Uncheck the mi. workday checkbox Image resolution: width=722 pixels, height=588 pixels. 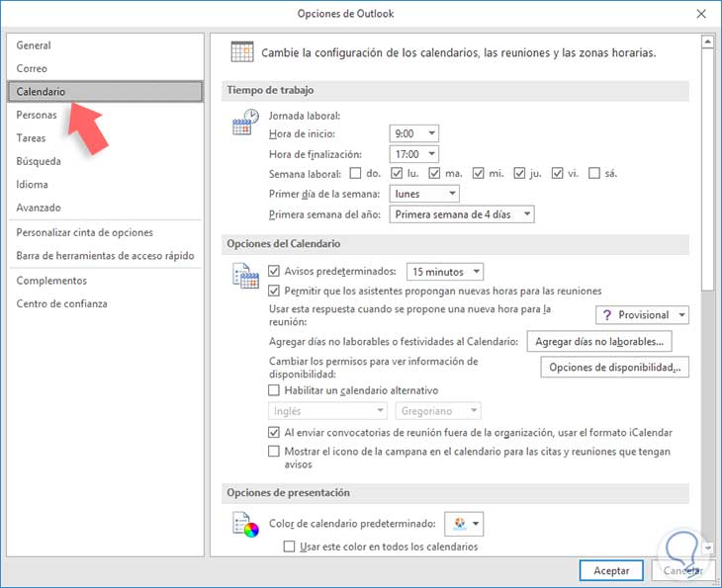tap(479, 173)
